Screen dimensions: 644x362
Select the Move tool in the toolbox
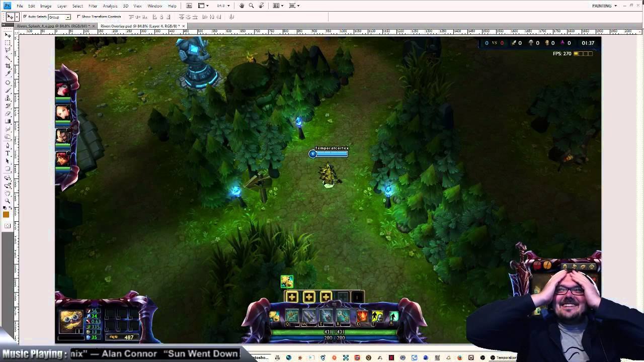[8, 35]
